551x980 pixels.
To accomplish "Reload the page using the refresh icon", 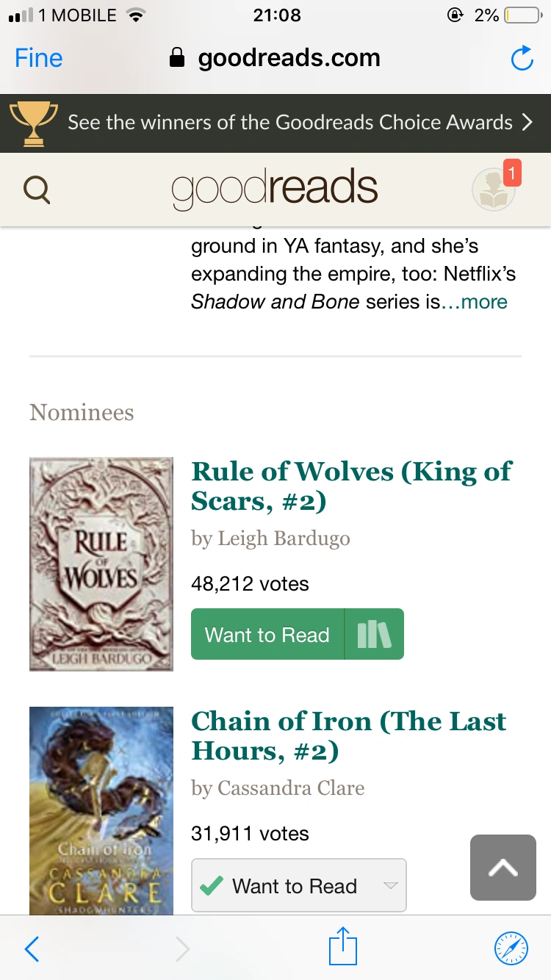I will click(x=522, y=57).
